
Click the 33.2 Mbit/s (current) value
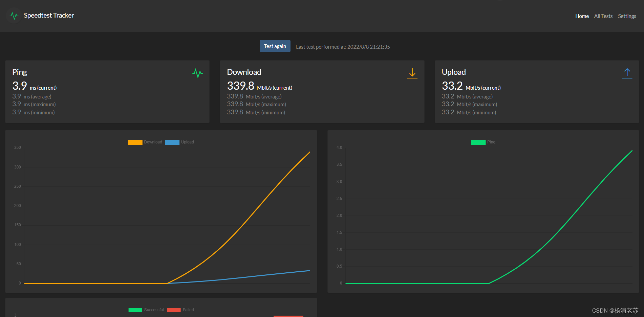(471, 86)
